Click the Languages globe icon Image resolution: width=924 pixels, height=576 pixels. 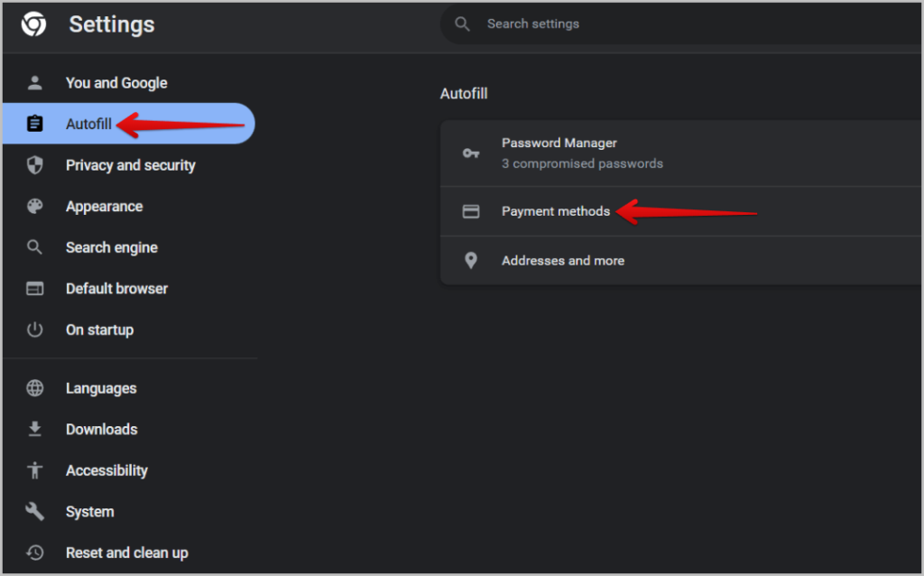(35, 388)
